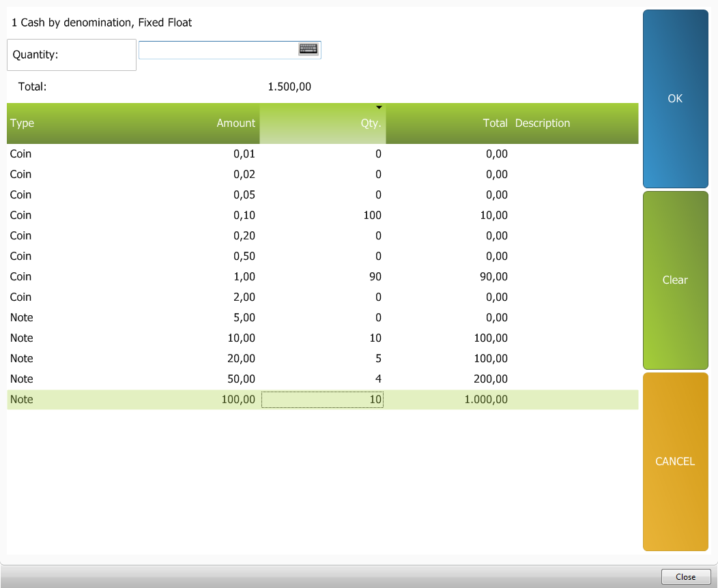Click total 1.000,00 in highlighted row

pos(486,400)
